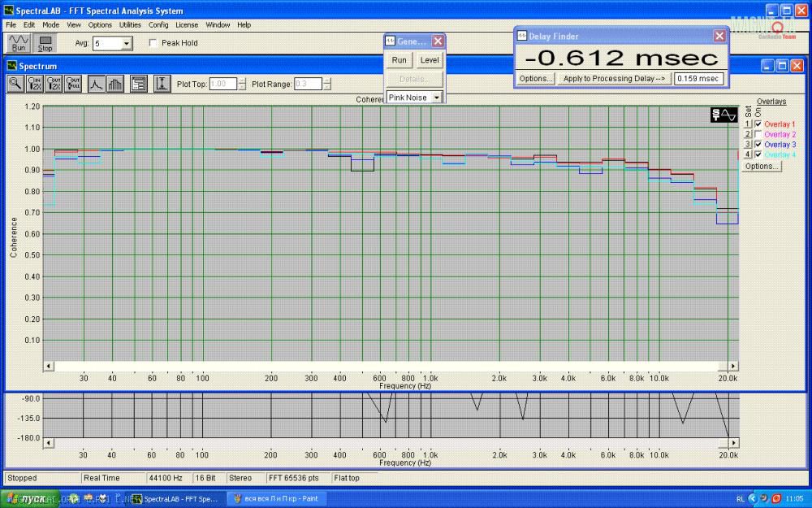812x508 pixels.
Task: Uncheck the Overlay 1 checkbox
Action: pos(758,124)
